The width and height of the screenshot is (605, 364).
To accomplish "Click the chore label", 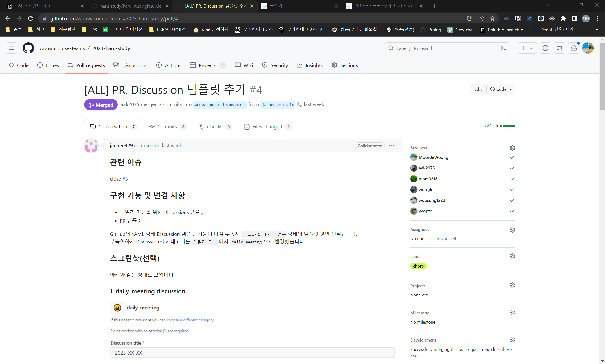I will click(x=418, y=266).
